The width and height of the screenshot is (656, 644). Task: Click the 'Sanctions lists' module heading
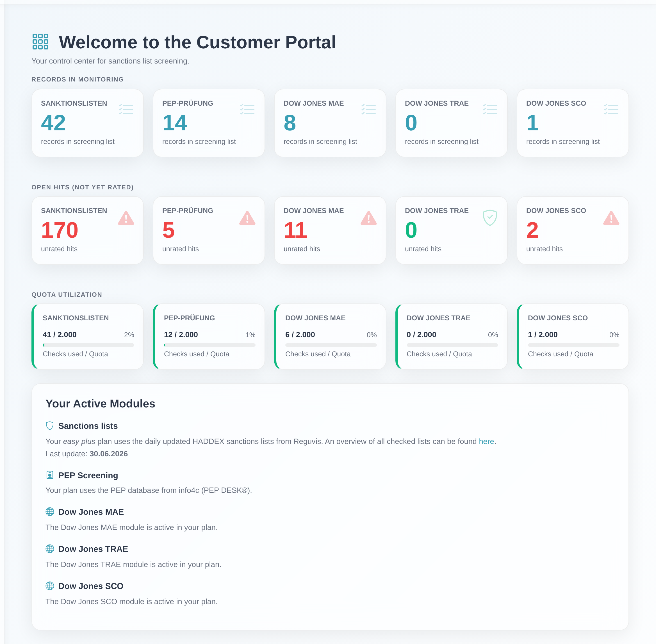click(88, 426)
